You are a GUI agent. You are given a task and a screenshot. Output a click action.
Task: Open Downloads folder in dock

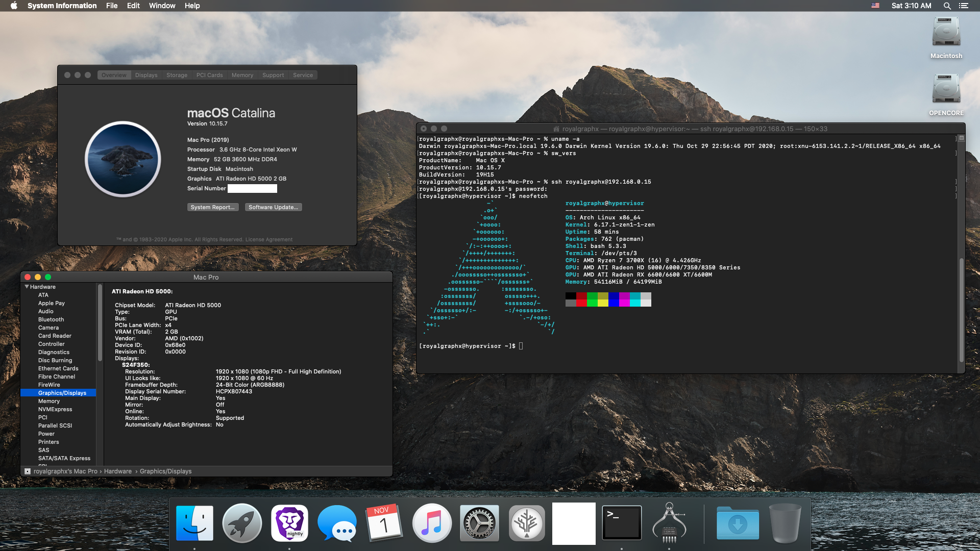point(738,523)
